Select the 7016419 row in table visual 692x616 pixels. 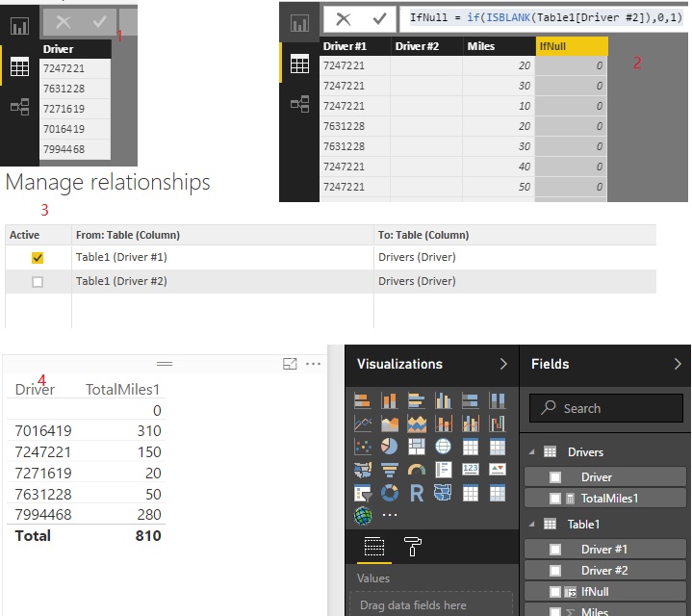pos(86,430)
